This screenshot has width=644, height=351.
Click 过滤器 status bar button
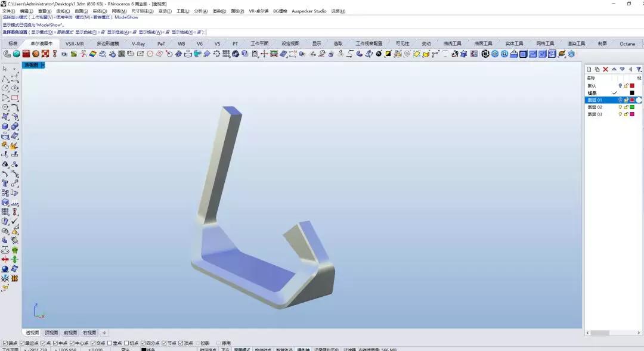click(x=349, y=349)
